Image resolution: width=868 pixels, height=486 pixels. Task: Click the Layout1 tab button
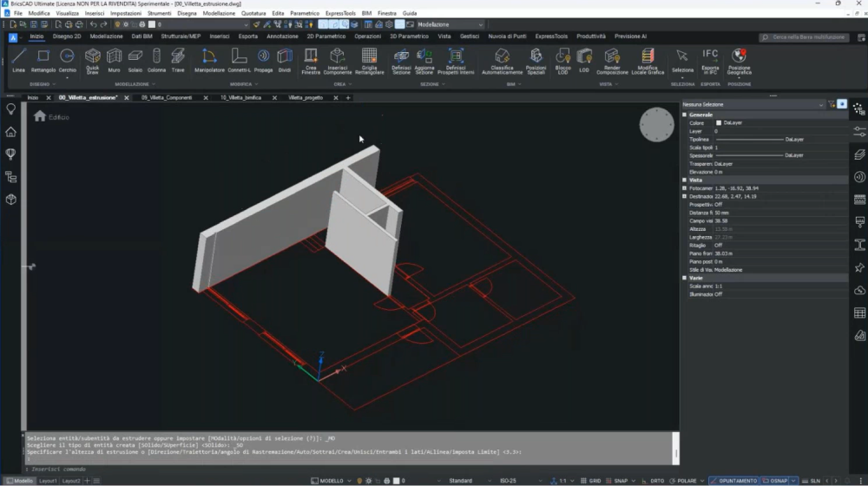tap(48, 481)
